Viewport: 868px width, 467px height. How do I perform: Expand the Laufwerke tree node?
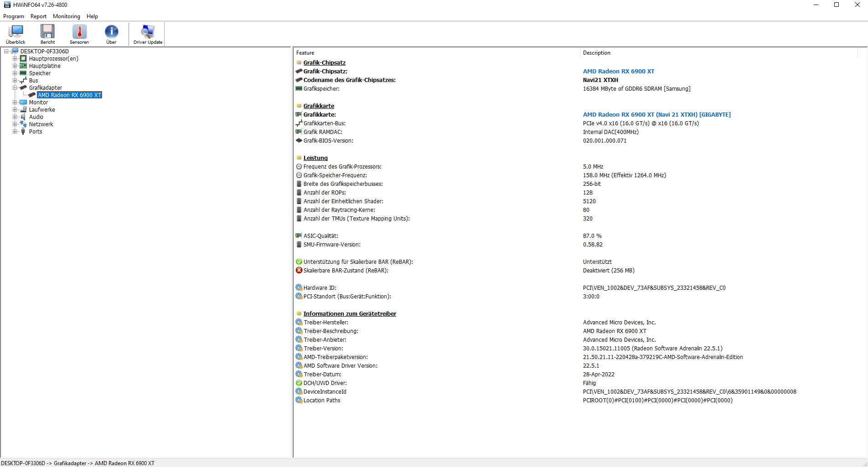[x=15, y=109]
